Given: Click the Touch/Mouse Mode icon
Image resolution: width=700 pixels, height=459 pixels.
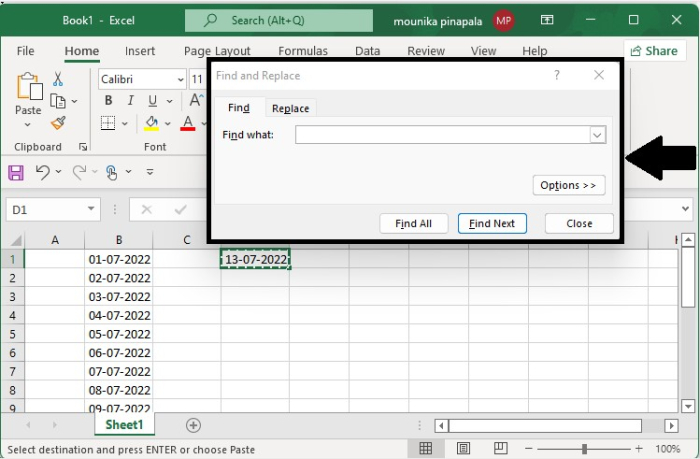Looking at the screenshot, I should [x=112, y=172].
